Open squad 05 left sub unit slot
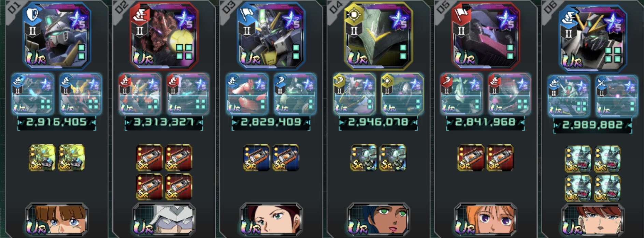644x238 pixels. (461, 94)
